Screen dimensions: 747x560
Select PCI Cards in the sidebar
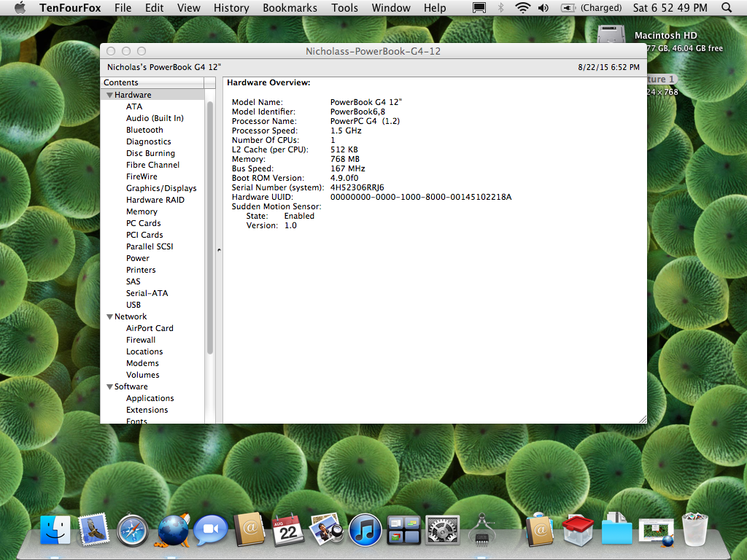click(x=144, y=235)
